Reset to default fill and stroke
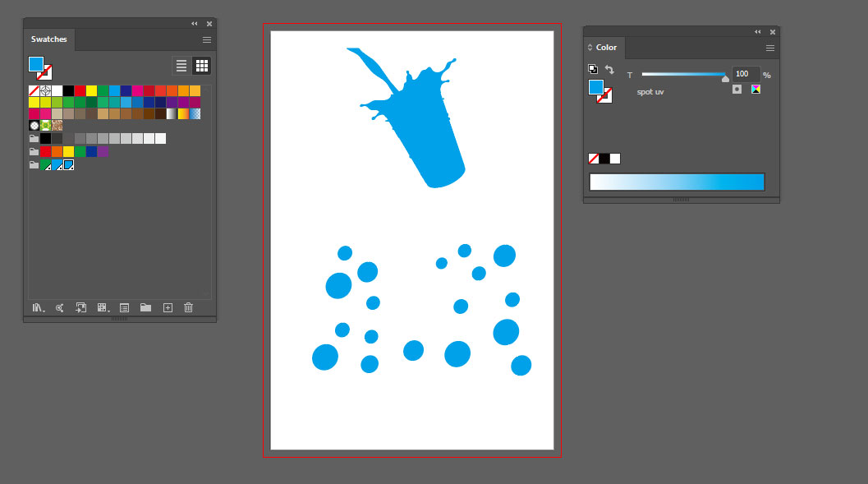 click(593, 70)
